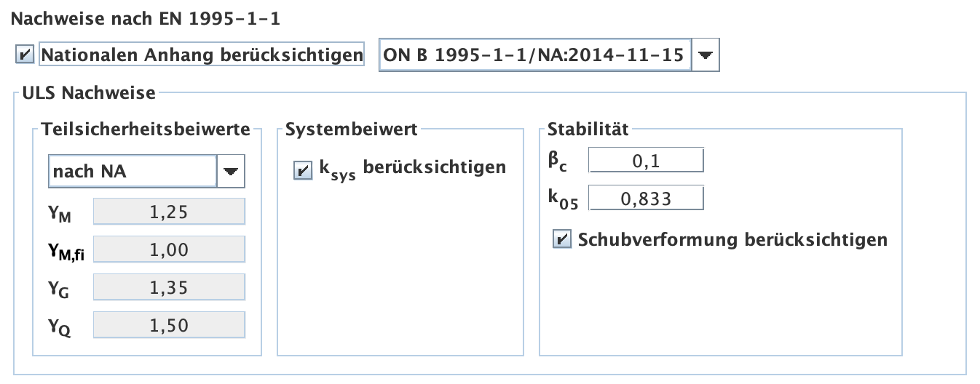Click the γM value field 1,25
Image resolution: width=980 pixels, height=384 pixels.
pyautogui.click(x=170, y=212)
